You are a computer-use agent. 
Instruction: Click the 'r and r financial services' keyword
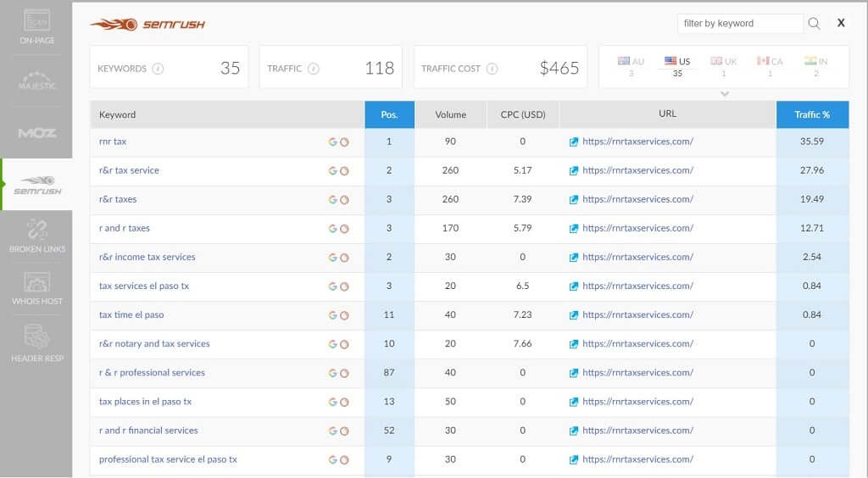(148, 431)
